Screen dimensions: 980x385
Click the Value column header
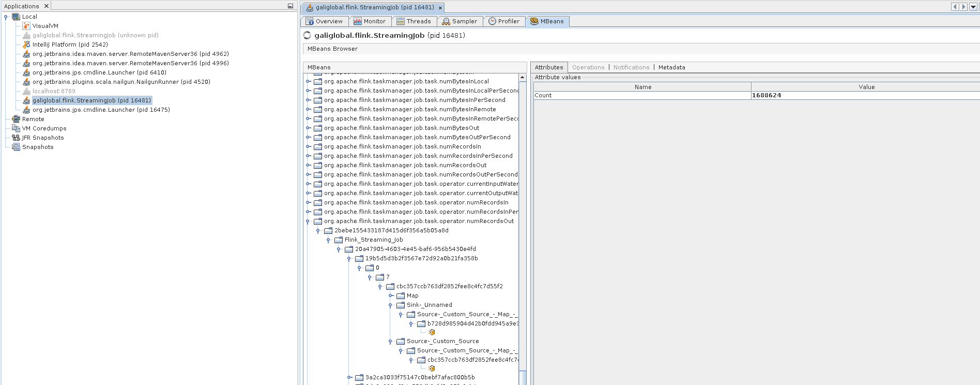[x=866, y=87]
